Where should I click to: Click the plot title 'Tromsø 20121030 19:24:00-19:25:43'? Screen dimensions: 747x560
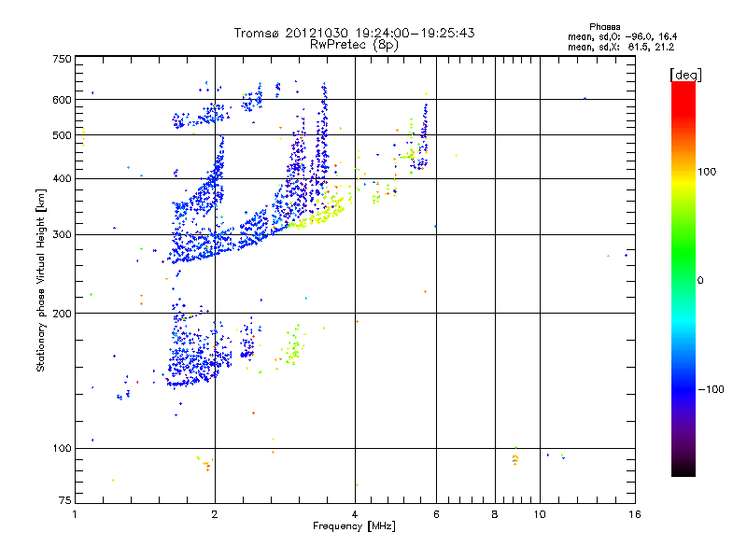354,33
